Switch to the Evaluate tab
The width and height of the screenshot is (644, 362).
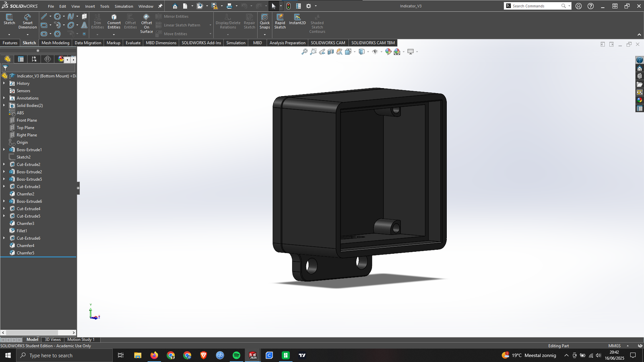pyautogui.click(x=133, y=43)
